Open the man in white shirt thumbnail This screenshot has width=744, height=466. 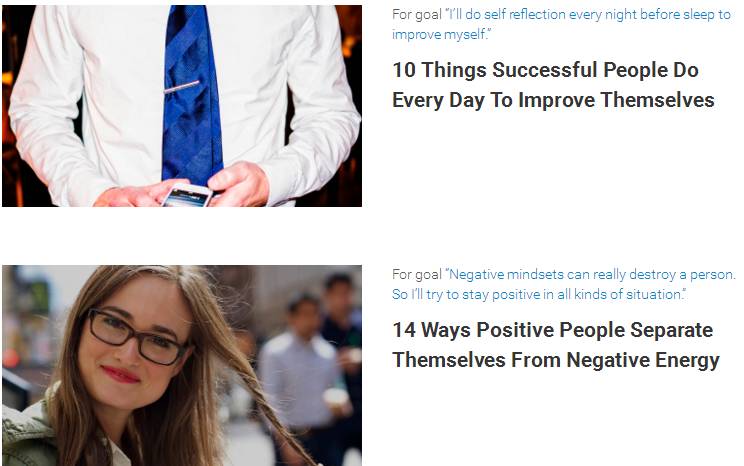coord(182,106)
